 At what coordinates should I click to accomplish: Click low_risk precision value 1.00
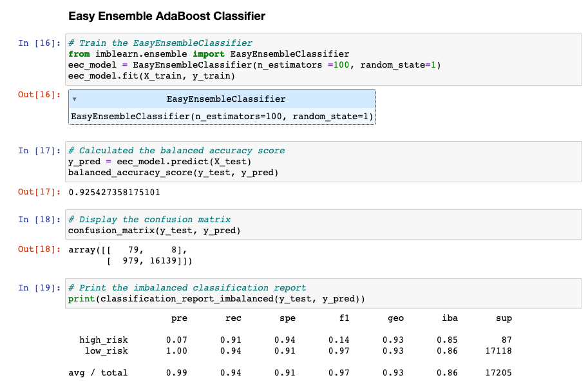click(176, 351)
